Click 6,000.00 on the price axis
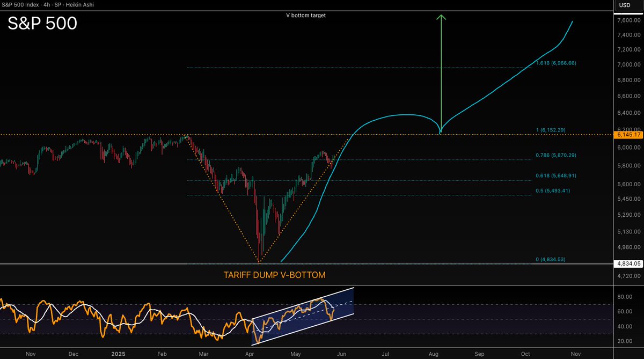The height and width of the screenshot is (359, 644). [x=629, y=148]
